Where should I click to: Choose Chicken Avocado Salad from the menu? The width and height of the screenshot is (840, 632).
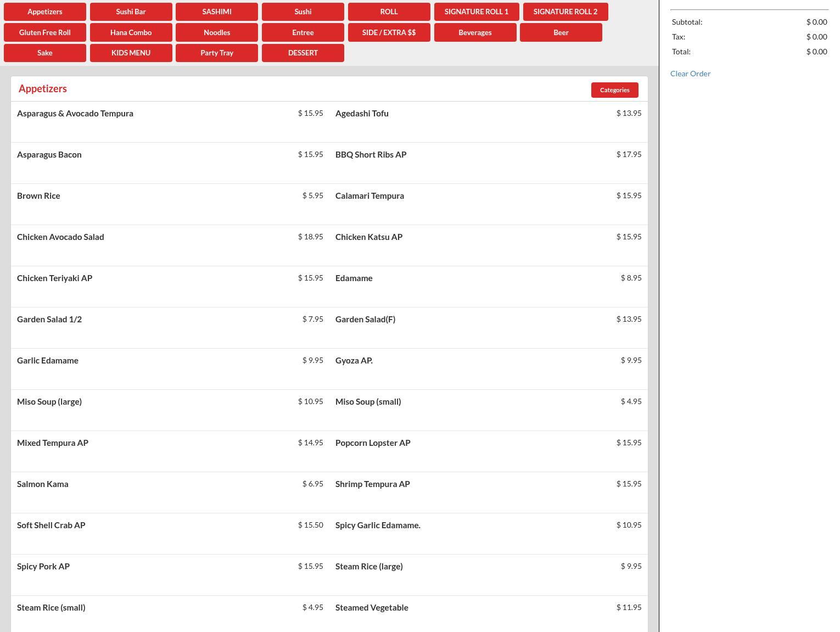pos(60,237)
